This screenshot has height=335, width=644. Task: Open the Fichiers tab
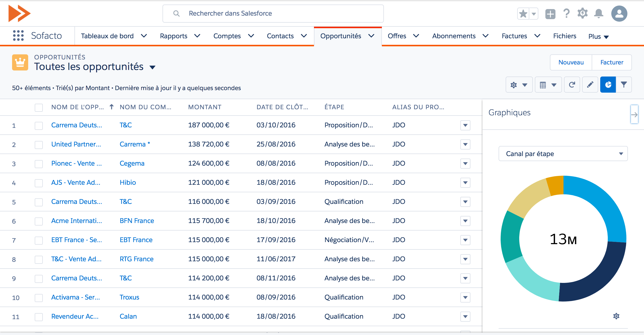pyautogui.click(x=565, y=36)
